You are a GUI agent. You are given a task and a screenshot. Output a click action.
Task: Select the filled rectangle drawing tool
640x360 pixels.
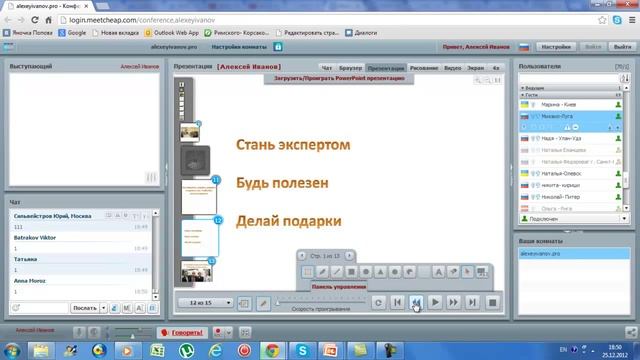pyautogui.click(x=351, y=272)
